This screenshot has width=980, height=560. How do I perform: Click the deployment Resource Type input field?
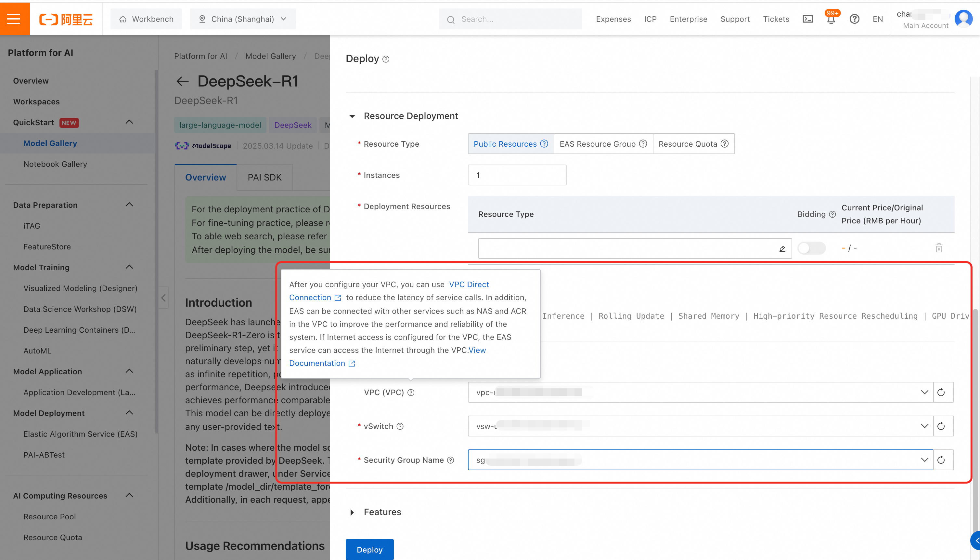635,248
